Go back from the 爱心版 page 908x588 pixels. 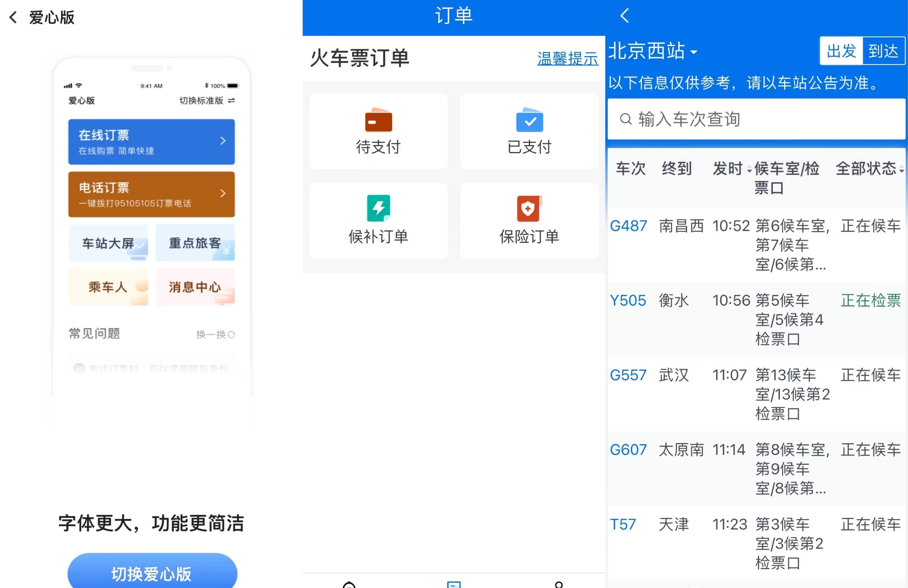click(13, 17)
